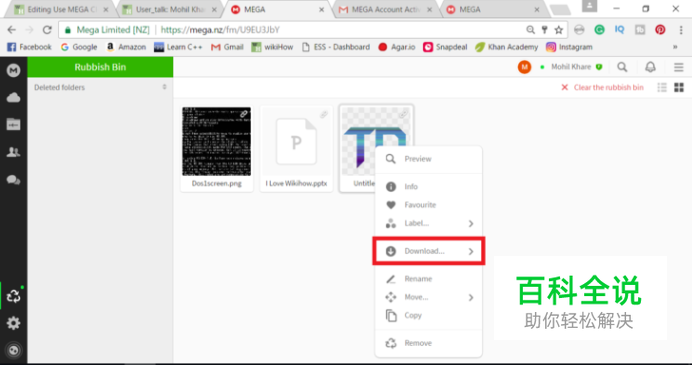Open a new browser tab
The width and height of the screenshot is (692, 365).
[x=560, y=10]
